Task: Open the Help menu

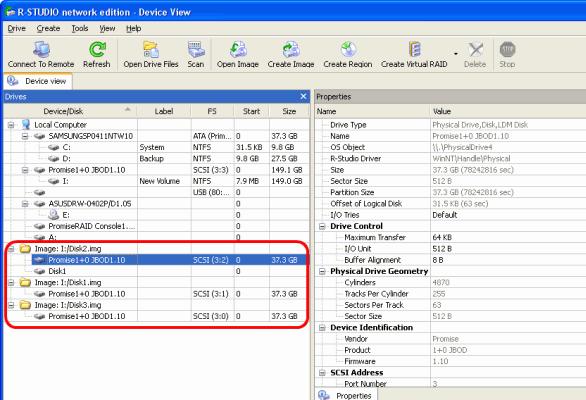Action: click(x=133, y=28)
